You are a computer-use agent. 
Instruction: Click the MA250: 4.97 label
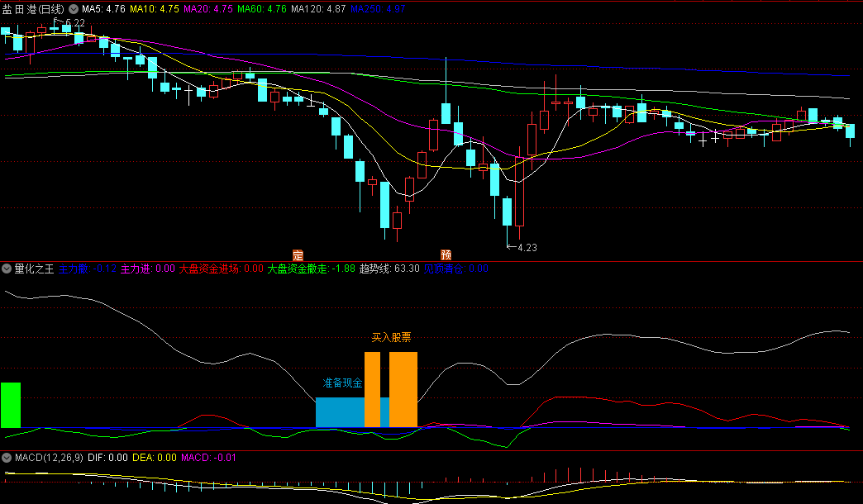point(378,9)
